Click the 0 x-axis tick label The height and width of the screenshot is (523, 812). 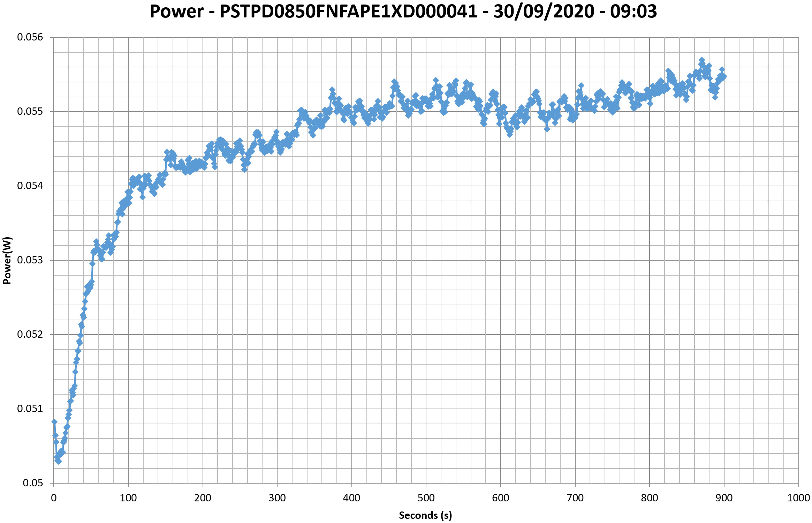pyautogui.click(x=54, y=498)
